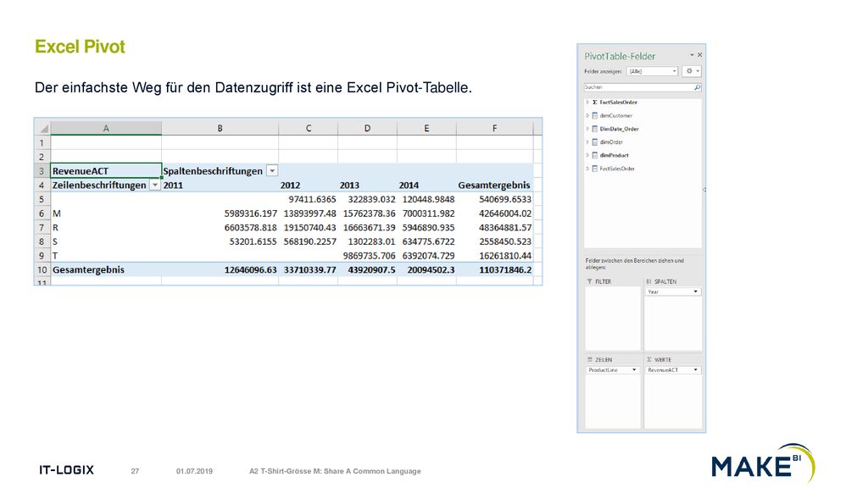Click the value 9869735.706
Image resolution: width=868 pixels, height=488 pixels.
coord(368,256)
